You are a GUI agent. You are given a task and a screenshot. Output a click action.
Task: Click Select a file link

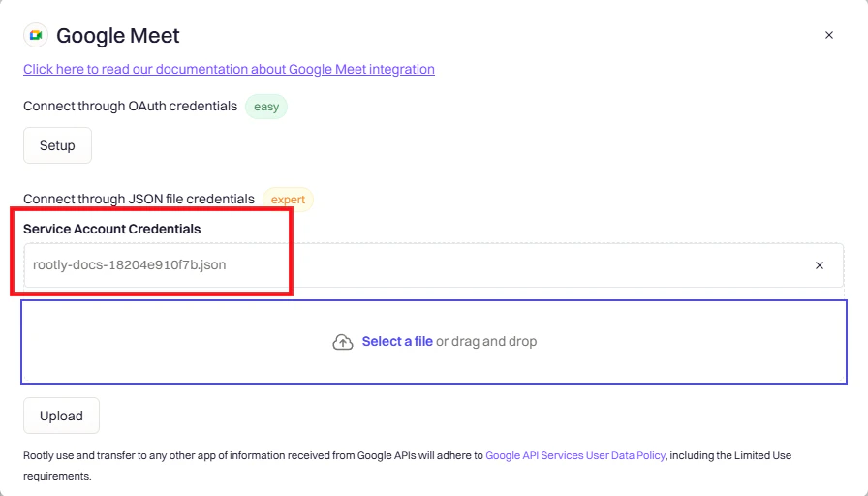point(397,342)
